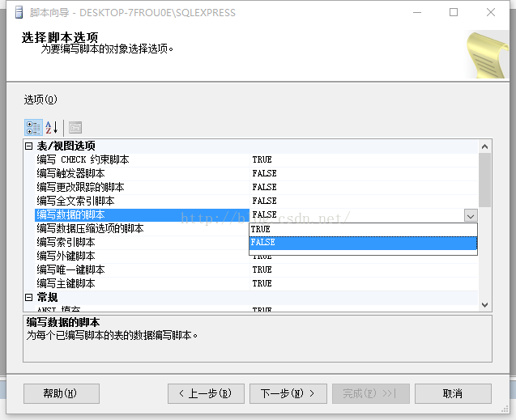Screen dimensions: 516x420
Task: Click FALSE value of 编写更改跟踪的脚本
Action: tap(264, 187)
